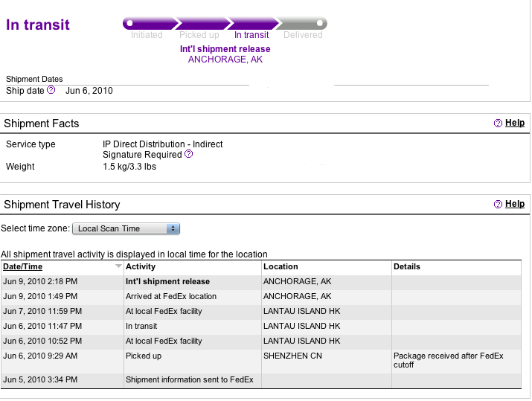Click the Details column header

tap(407, 266)
